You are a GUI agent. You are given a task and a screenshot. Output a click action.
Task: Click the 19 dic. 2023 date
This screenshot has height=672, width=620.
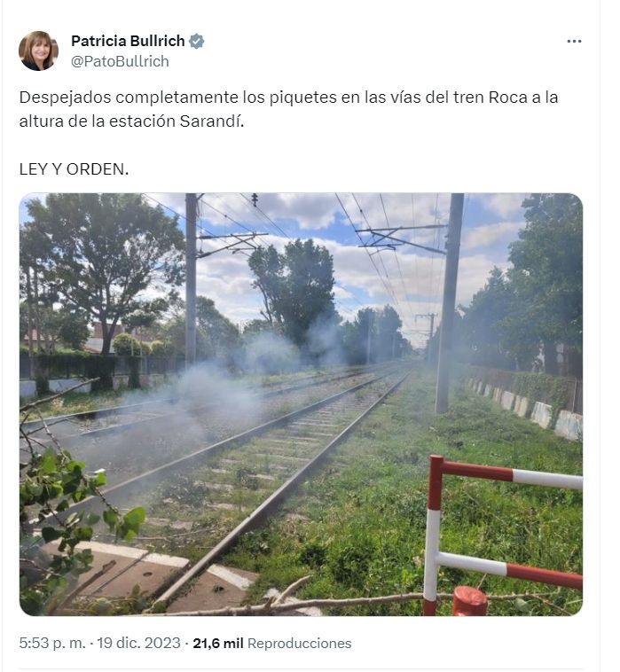(x=138, y=643)
